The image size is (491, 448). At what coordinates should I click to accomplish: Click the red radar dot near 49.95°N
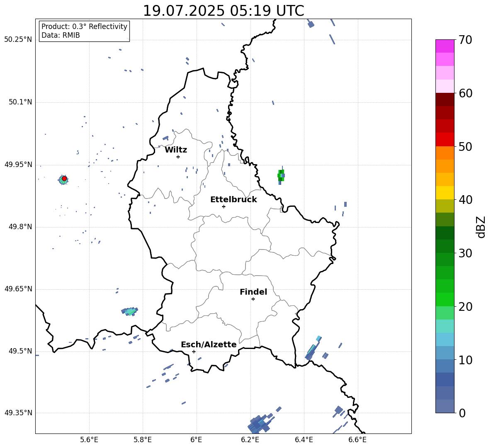click(x=64, y=179)
